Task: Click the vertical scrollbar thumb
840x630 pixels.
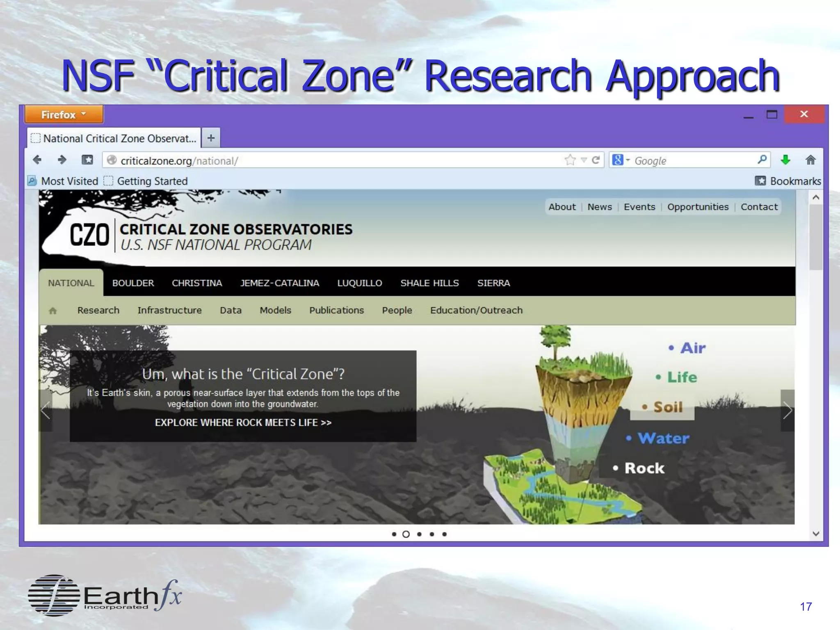Action: tap(816, 237)
